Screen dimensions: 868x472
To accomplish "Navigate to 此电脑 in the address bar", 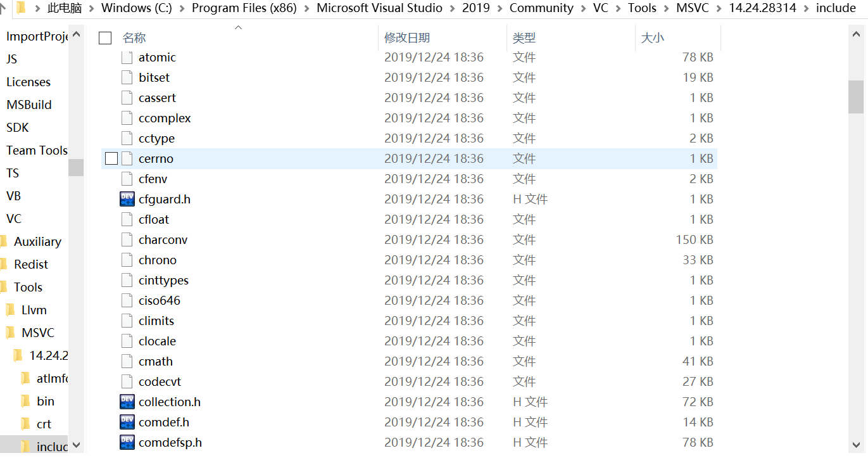I will point(65,8).
